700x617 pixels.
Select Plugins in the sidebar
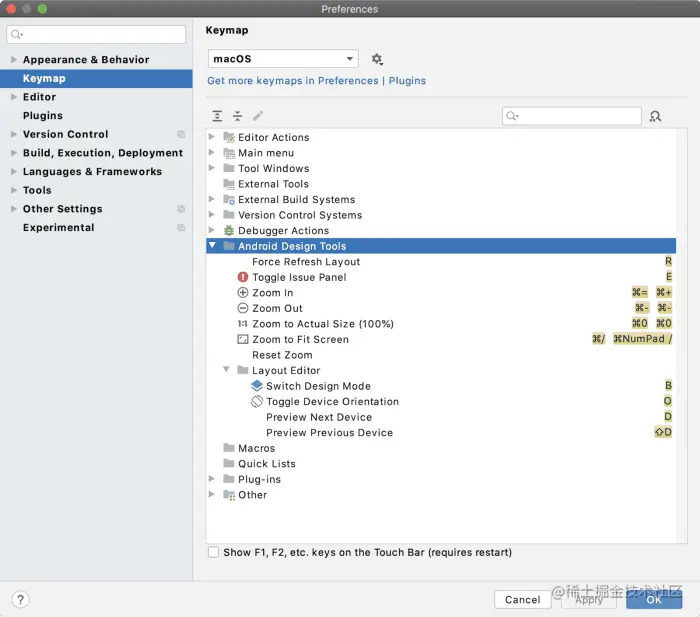(43, 116)
